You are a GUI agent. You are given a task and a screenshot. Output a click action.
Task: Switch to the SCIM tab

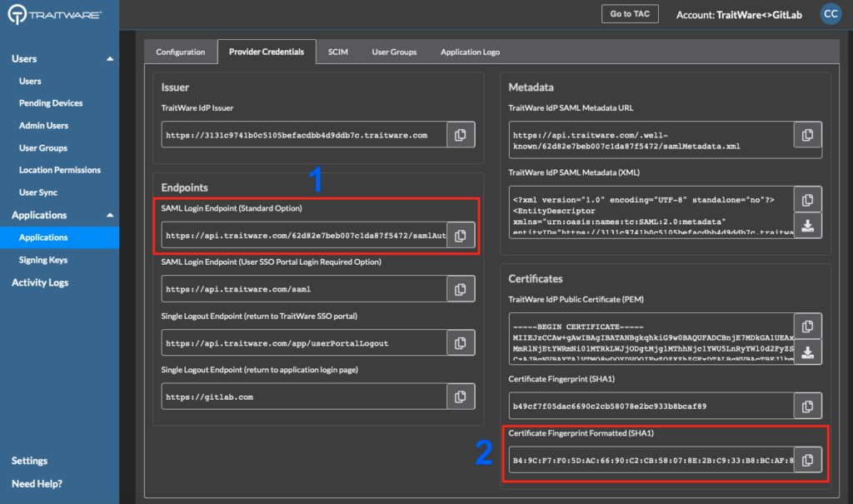338,52
